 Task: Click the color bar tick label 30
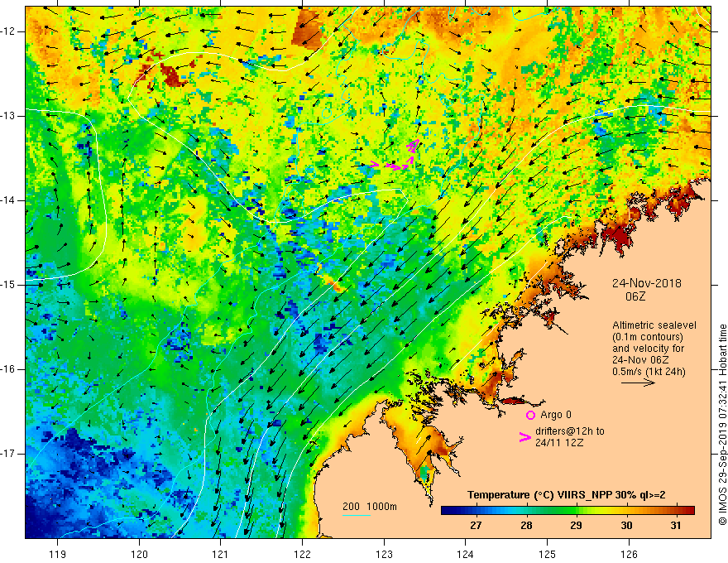tap(626, 526)
